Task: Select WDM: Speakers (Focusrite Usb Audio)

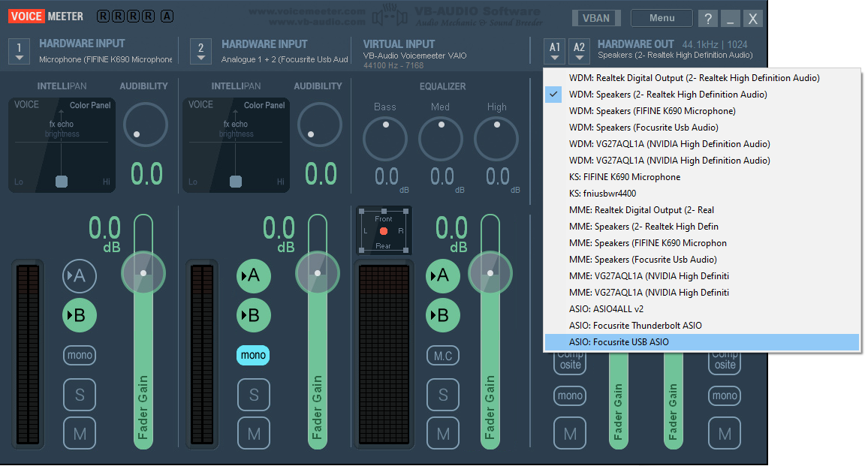Action: (x=702, y=128)
